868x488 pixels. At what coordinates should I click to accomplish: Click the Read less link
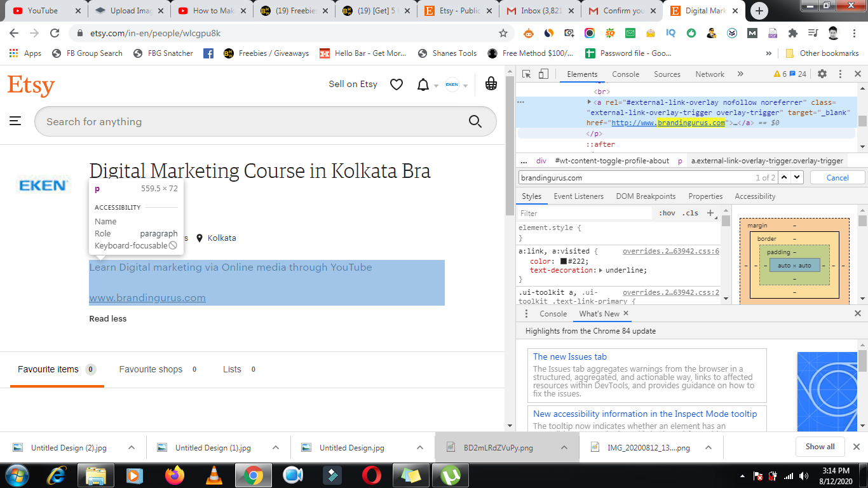click(x=108, y=319)
